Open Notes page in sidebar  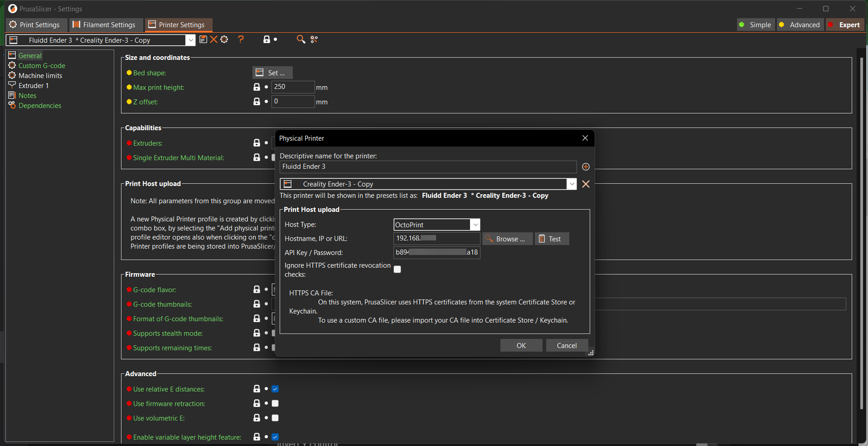tap(27, 96)
